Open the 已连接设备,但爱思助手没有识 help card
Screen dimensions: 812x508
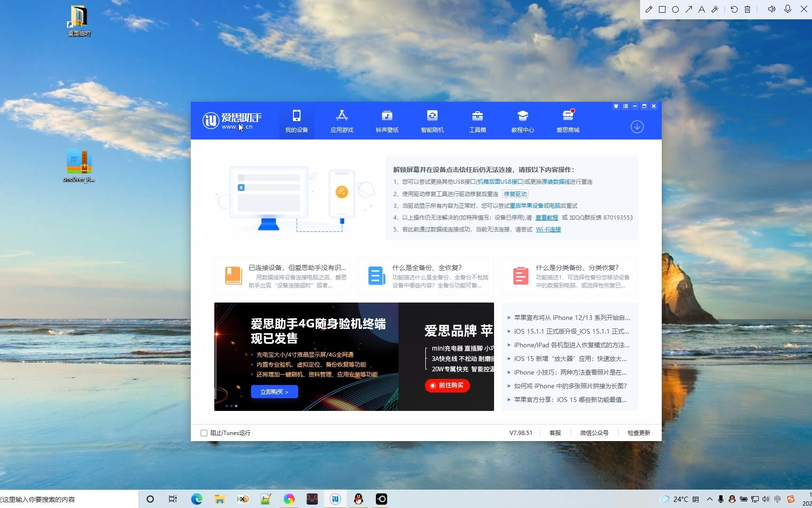coord(282,276)
